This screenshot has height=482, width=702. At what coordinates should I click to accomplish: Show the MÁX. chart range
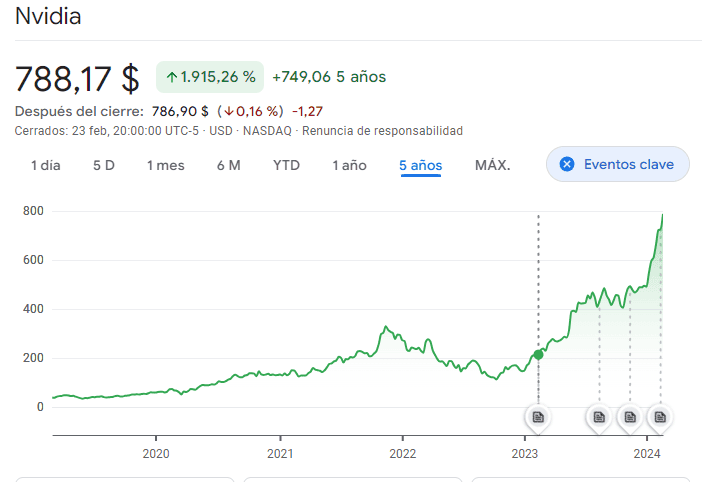point(492,165)
